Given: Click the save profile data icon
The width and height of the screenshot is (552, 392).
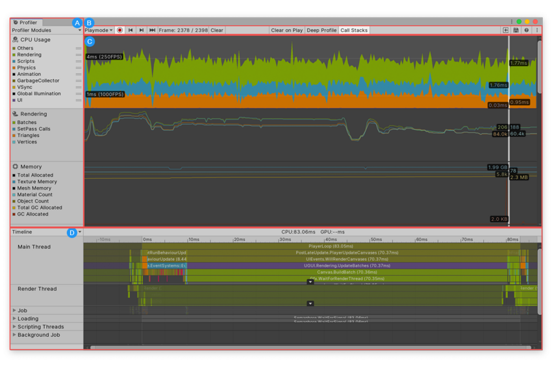Looking at the screenshot, I should tap(516, 30).
